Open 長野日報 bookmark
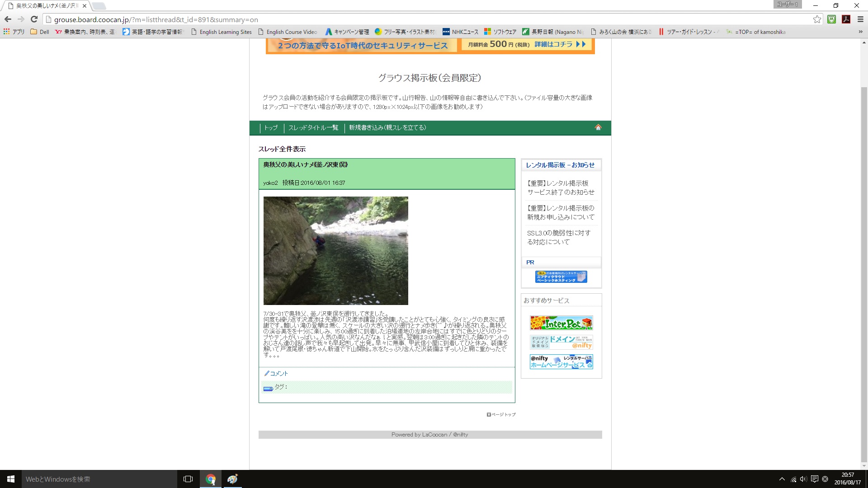Viewport: 868px width, 488px height. click(553, 32)
